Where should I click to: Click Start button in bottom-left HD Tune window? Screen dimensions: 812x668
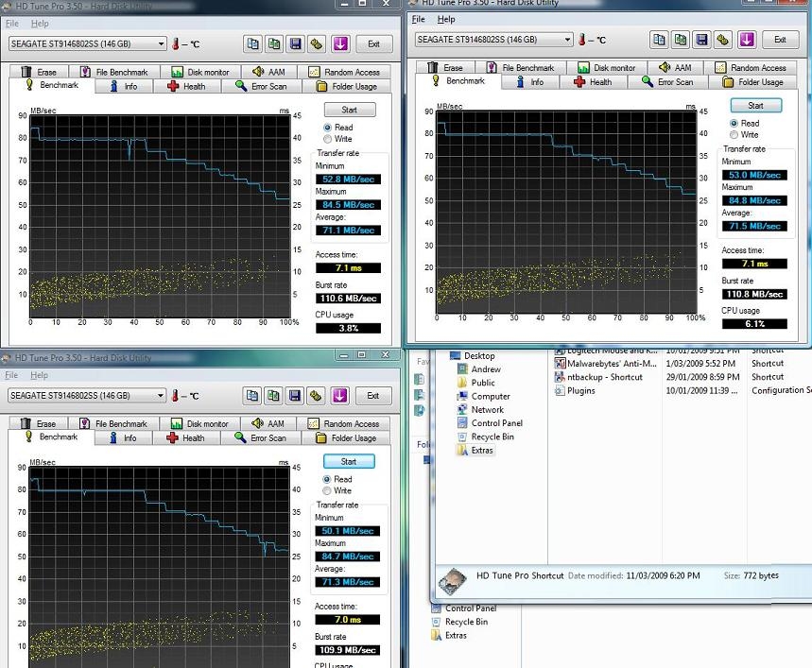coord(349,461)
